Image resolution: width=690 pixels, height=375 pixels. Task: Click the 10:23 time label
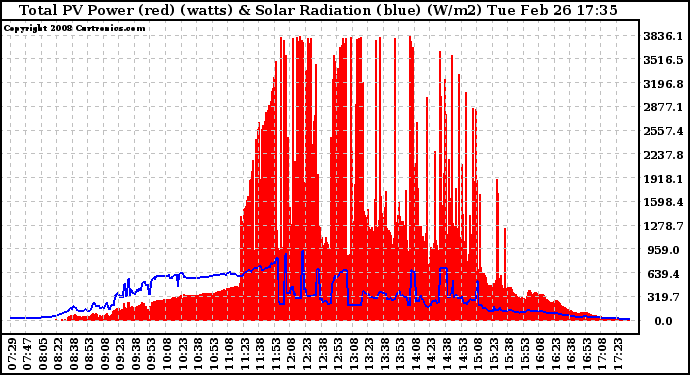(183, 354)
